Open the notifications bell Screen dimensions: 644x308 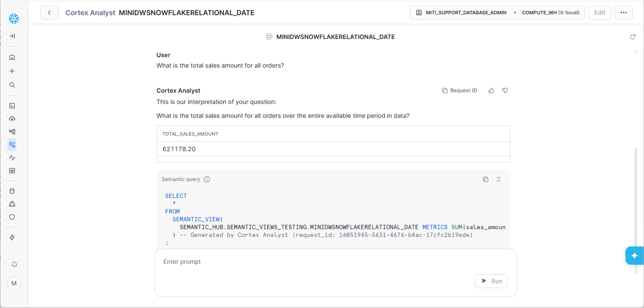pyautogui.click(x=14, y=264)
